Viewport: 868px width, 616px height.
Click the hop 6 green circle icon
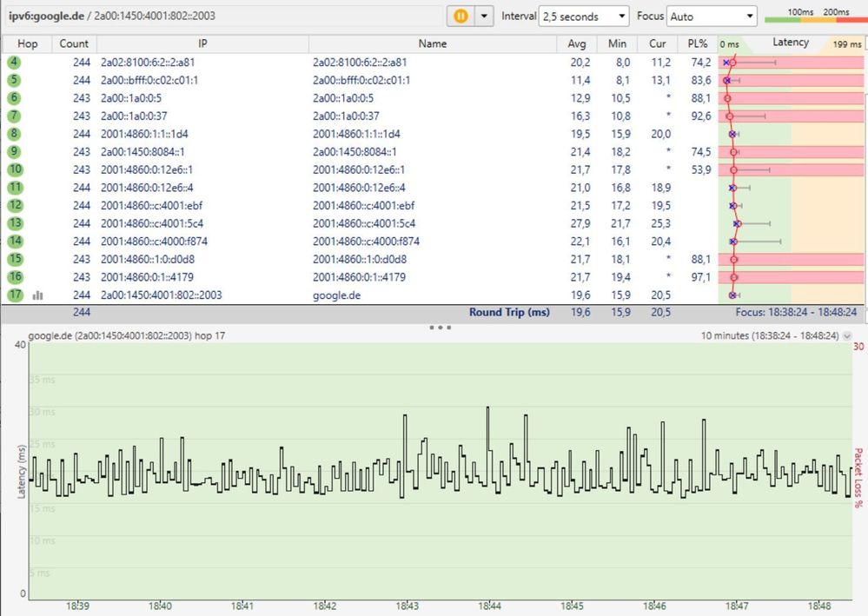(15, 98)
